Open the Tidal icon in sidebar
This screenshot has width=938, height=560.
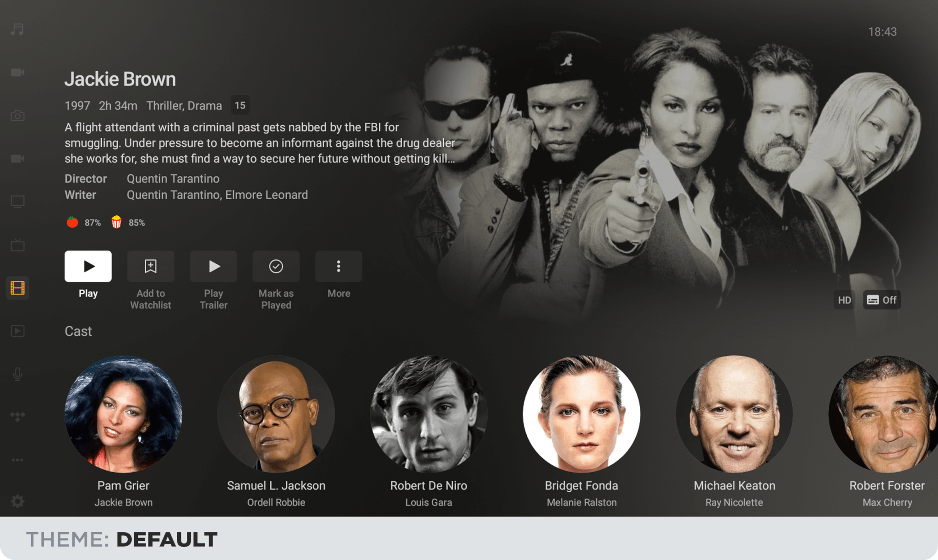(x=17, y=417)
